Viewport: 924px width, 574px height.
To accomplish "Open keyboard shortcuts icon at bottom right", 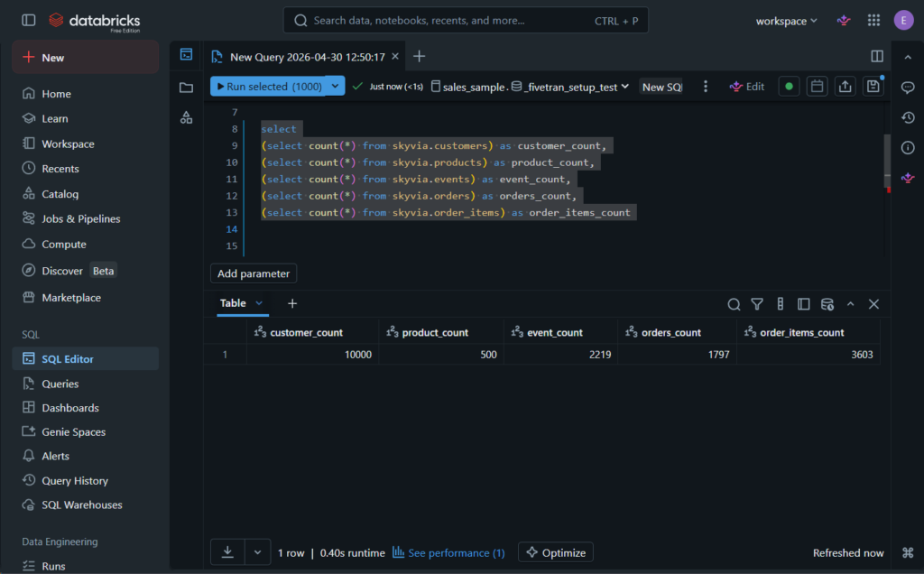I will [x=908, y=552].
